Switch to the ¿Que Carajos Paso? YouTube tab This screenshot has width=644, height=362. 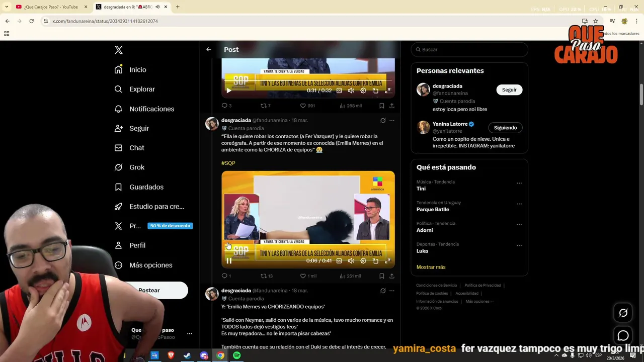51,7
